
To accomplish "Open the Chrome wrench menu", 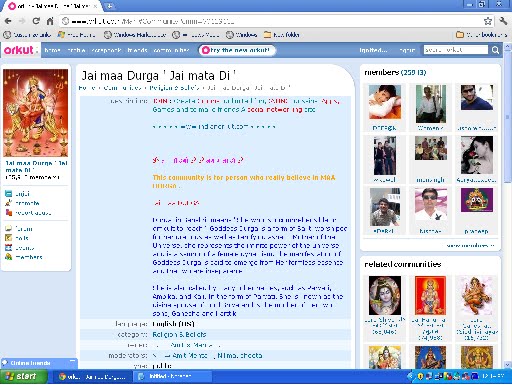I will (503, 21).
